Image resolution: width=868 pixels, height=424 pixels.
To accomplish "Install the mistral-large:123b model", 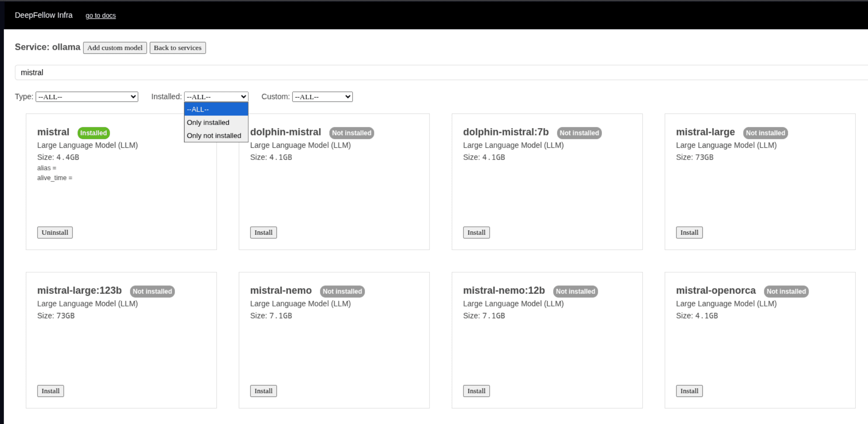I will pyautogui.click(x=50, y=391).
